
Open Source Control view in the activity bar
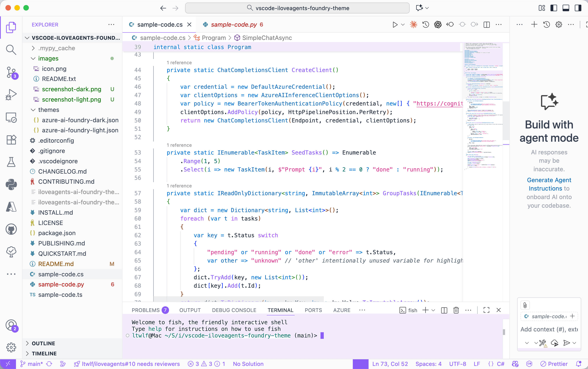tap(11, 72)
